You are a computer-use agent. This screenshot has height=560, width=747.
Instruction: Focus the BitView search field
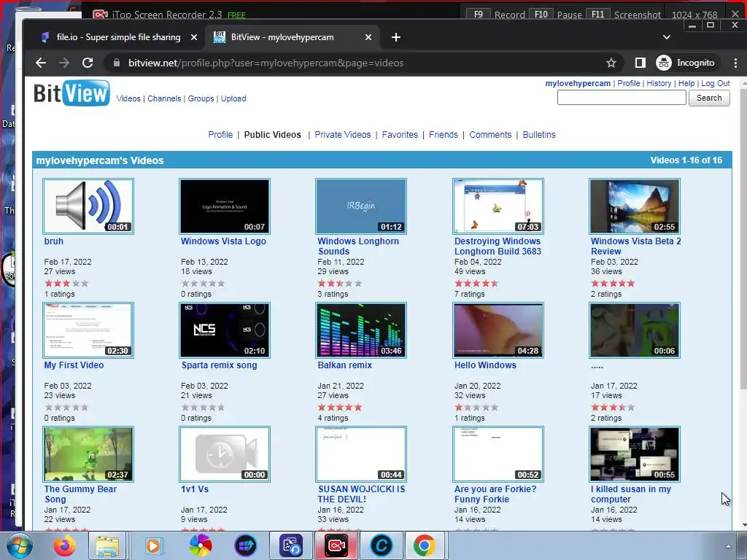point(622,98)
